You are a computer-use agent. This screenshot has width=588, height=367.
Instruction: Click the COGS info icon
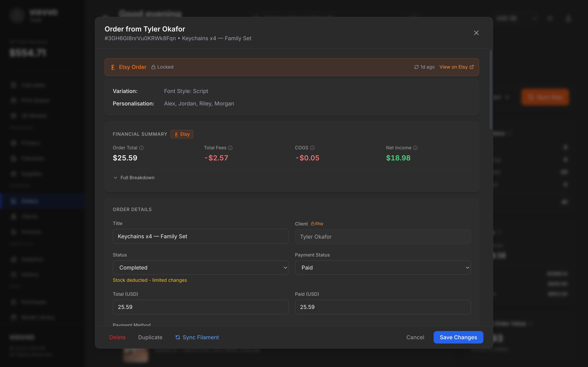point(312,148)
